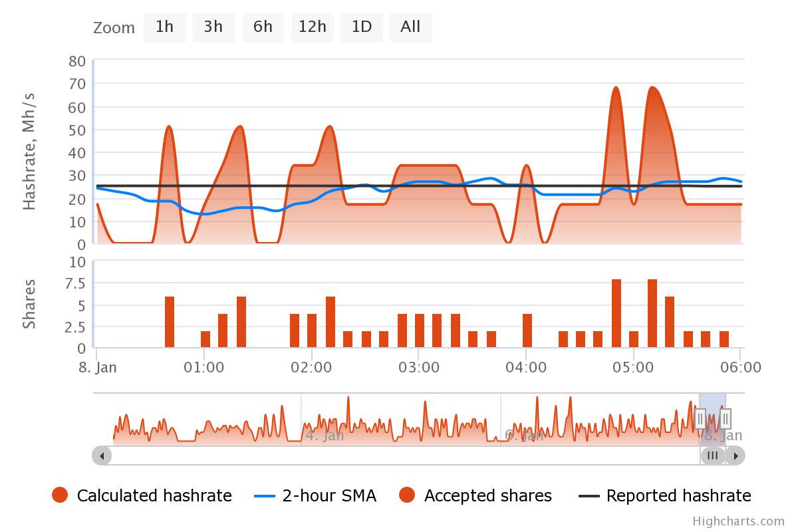
Task: Switch zoom to 1D
Action: (361, 27)
